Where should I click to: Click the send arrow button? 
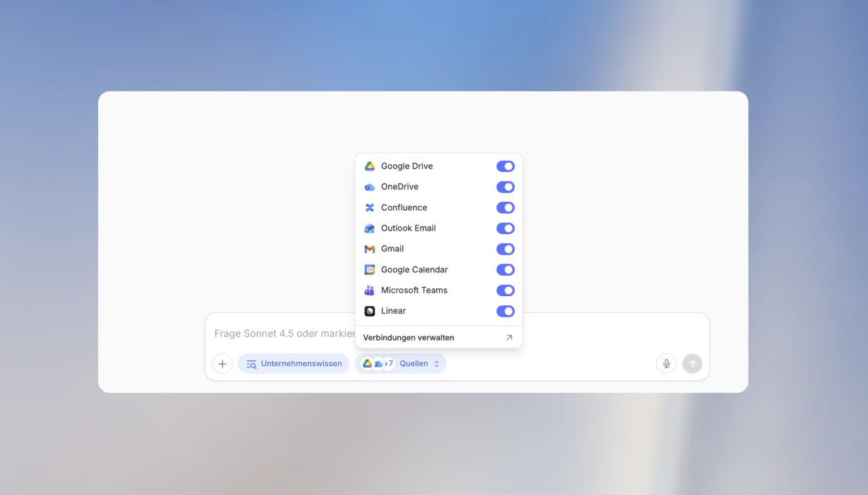pyautogui.click(x=692, y=364)
